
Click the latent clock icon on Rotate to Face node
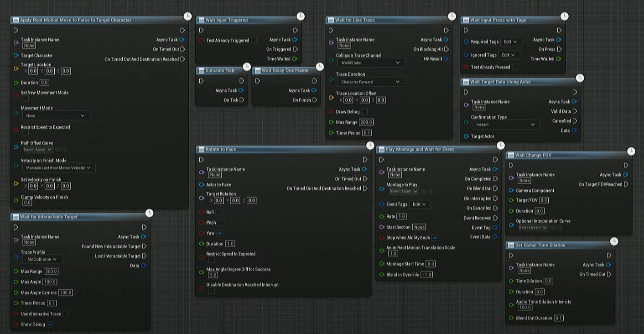(x=370, y=146)
